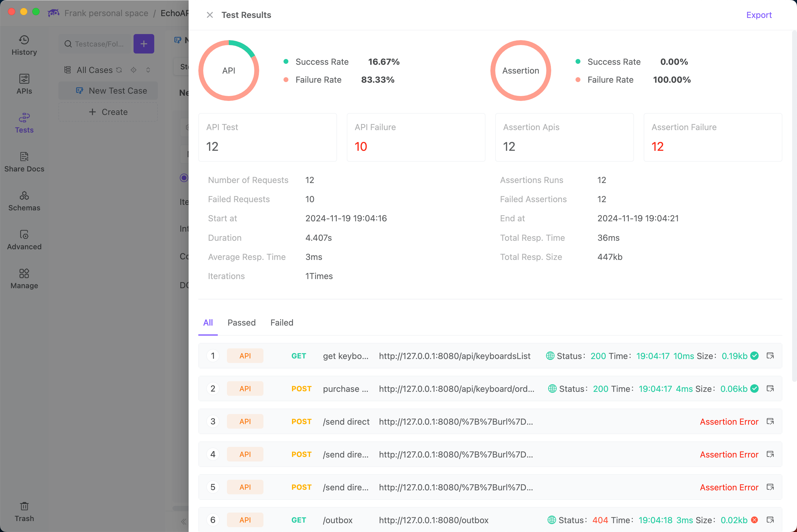797x532 pixels.
Task: Click the API tag in row 1
Action: pos(245,356)
